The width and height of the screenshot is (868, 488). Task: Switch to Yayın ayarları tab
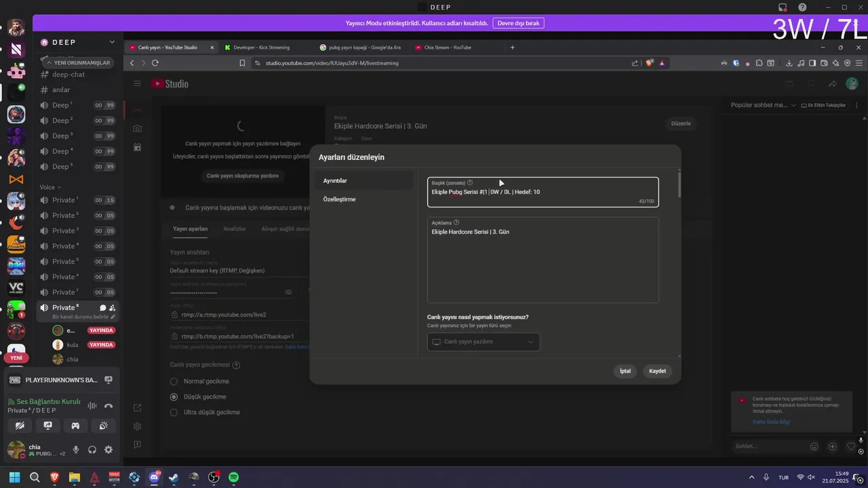pos(190,229)
